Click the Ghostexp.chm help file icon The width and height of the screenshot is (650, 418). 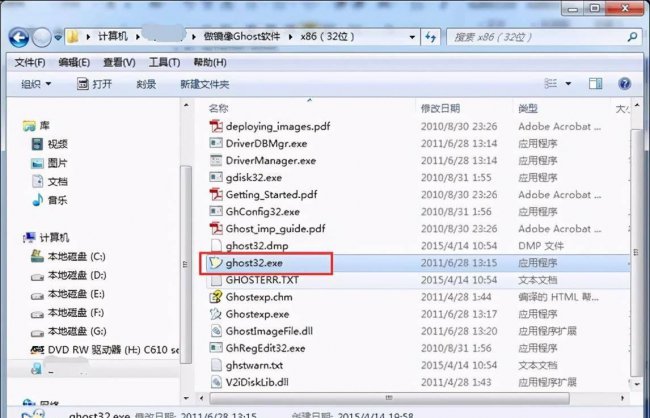[x=216, y=296]
